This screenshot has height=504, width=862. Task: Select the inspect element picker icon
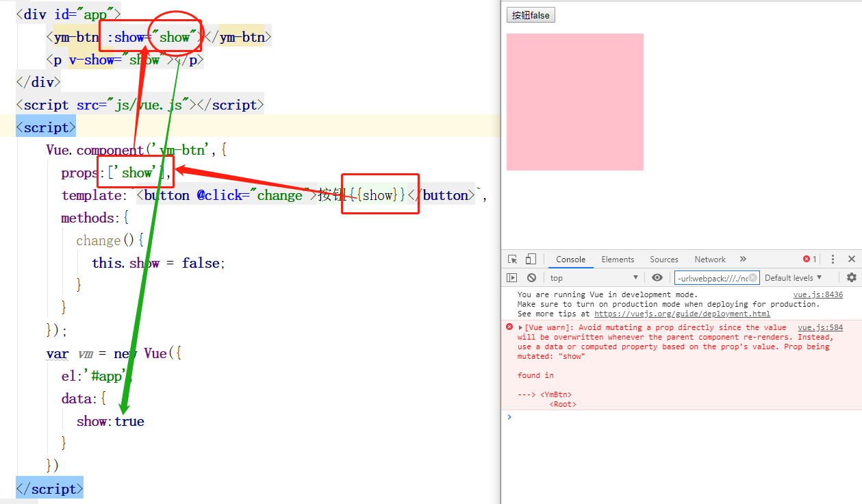click(512, 260)
